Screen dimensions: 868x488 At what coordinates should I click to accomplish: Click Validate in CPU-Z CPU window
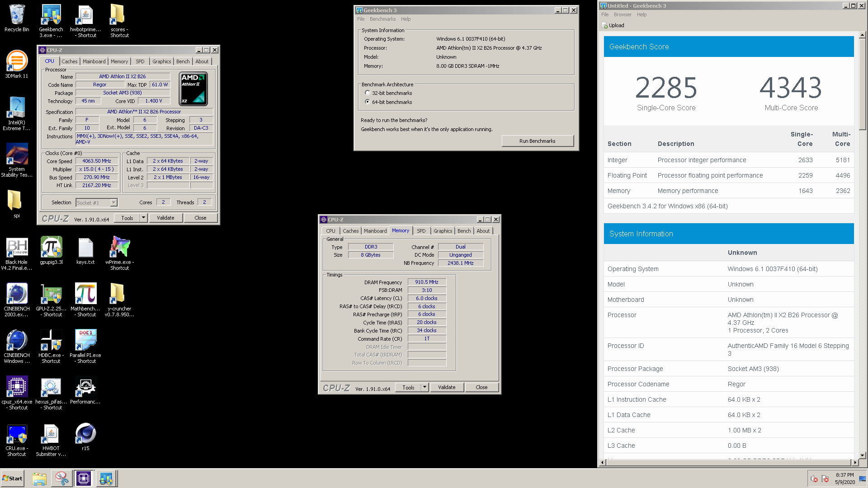pyautogui.click(x=165, y=218)
